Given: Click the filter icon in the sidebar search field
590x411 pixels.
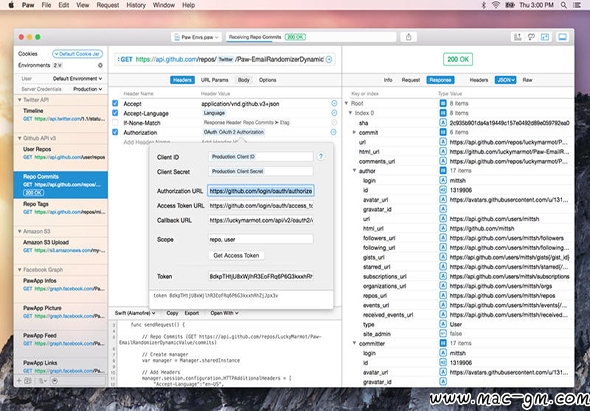Looking at the screenshot, I should point(55,381).
